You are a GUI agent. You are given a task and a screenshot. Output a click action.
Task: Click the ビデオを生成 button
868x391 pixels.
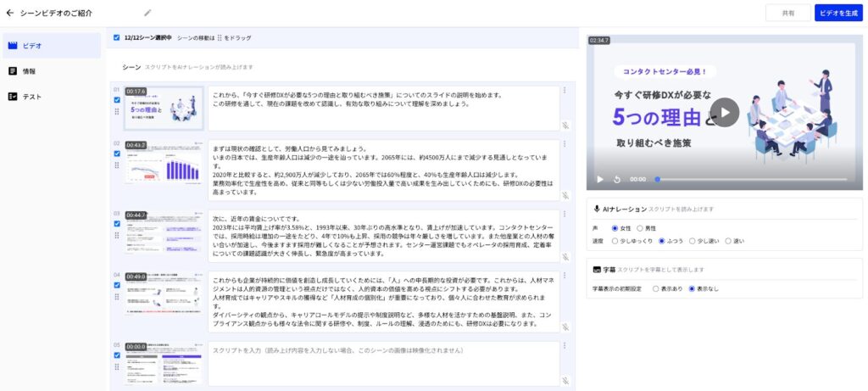837,13
